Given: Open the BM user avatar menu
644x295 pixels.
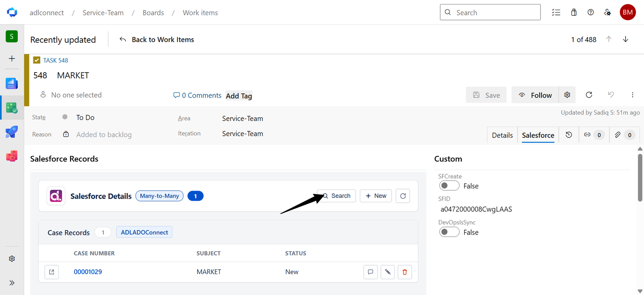Looking at the screenshot, I should [627, 12].
